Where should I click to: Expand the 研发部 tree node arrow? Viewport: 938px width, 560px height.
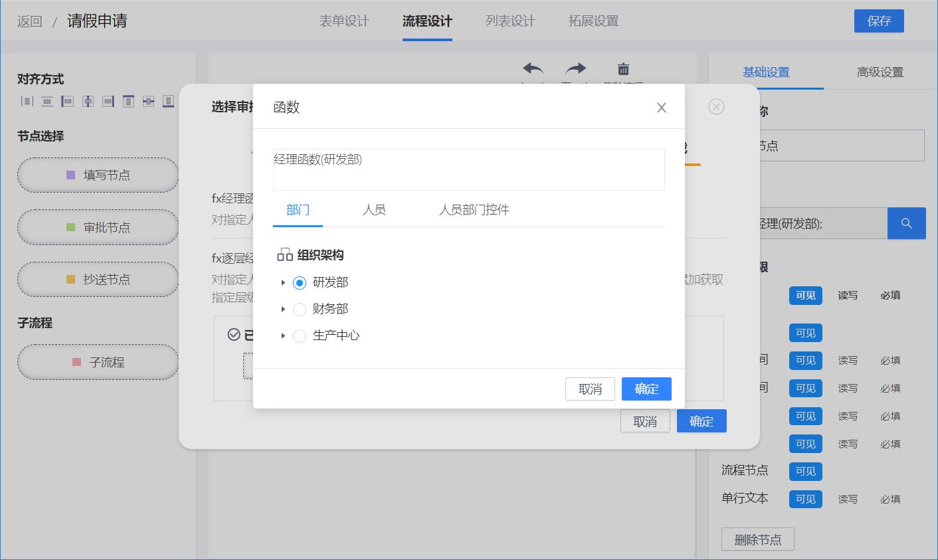283,283
